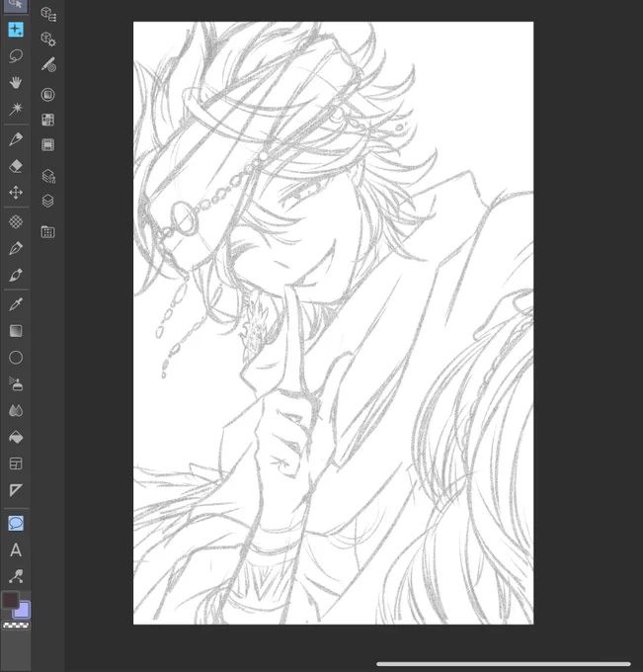Open the stacked layers with lock icon
Screen dimensions: 643x672
tap(48, 176)
